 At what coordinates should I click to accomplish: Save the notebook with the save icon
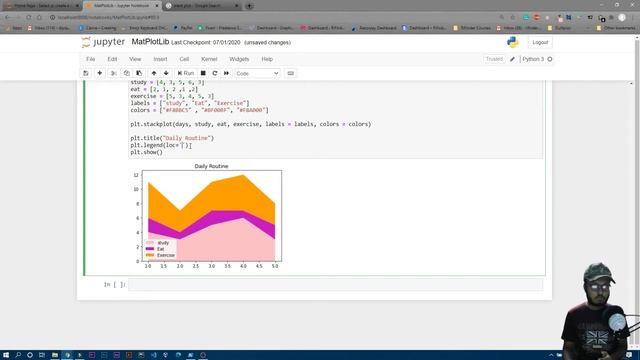click(86, 73)
